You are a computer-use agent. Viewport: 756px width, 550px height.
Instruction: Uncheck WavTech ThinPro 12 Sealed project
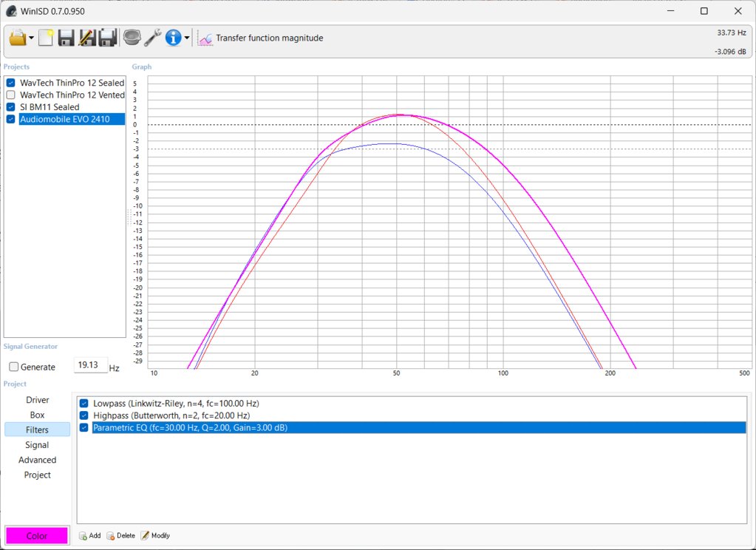click(10, 83)
